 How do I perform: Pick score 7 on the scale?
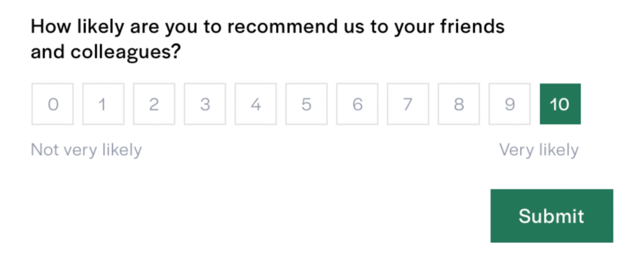[x=408, y=104]
